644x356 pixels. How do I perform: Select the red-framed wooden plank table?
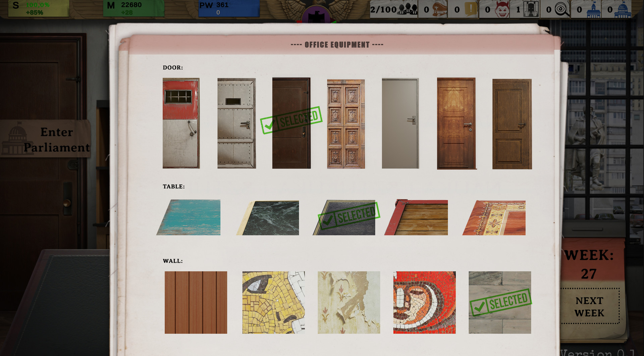416,217
